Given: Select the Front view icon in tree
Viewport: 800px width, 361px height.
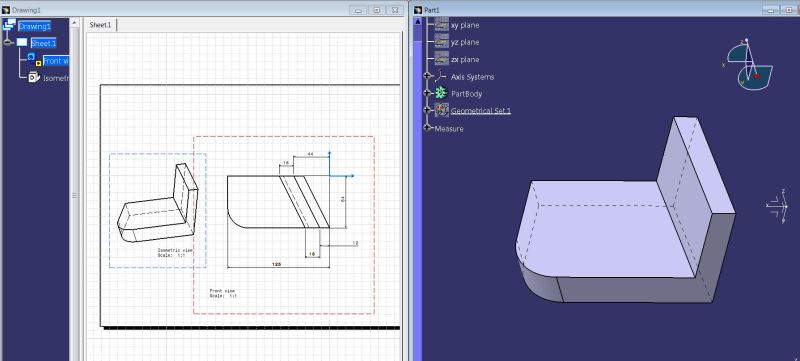Looking at the screenshot, I should coord(34,60).
